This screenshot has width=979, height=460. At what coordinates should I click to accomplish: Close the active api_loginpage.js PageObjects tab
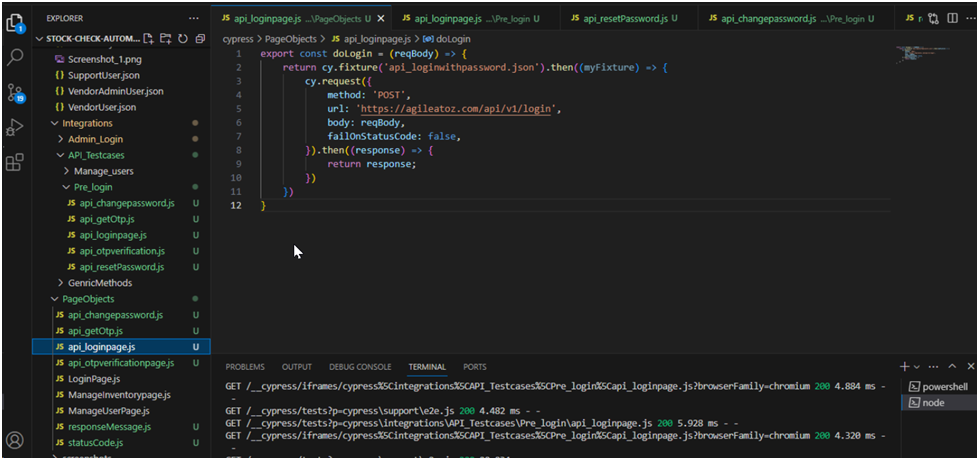(381, 19)
